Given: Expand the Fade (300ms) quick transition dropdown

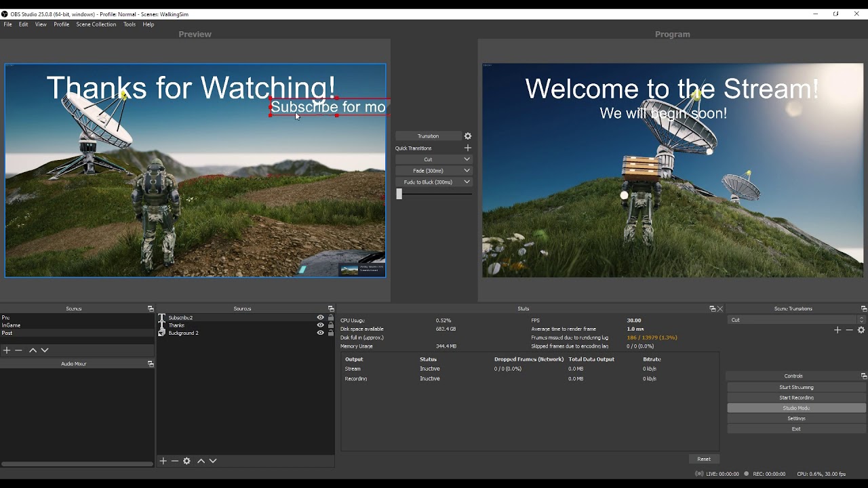Looking at the screenshot, I should [467, 171].
